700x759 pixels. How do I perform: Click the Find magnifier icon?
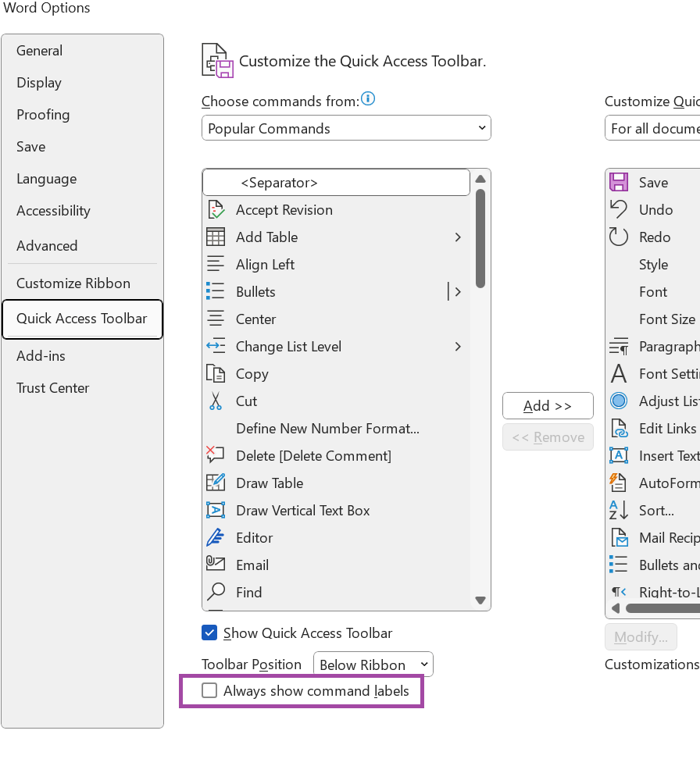pyautogui.click(x=216, y=592)
